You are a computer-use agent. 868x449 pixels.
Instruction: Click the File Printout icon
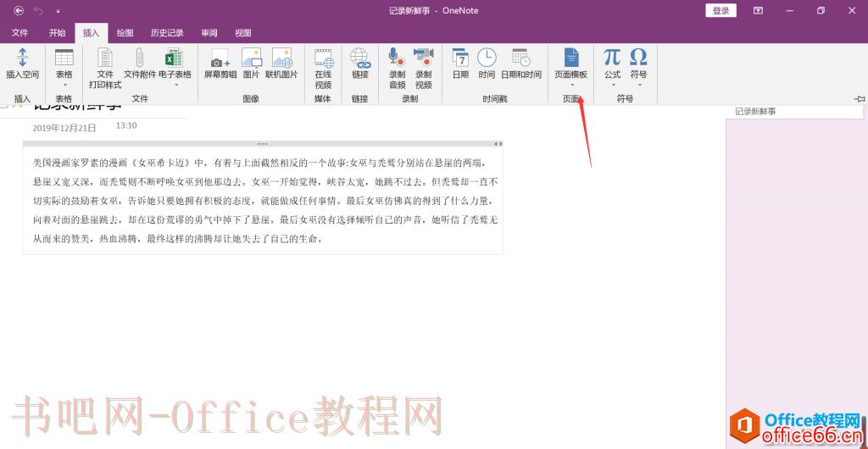point(105,58)
